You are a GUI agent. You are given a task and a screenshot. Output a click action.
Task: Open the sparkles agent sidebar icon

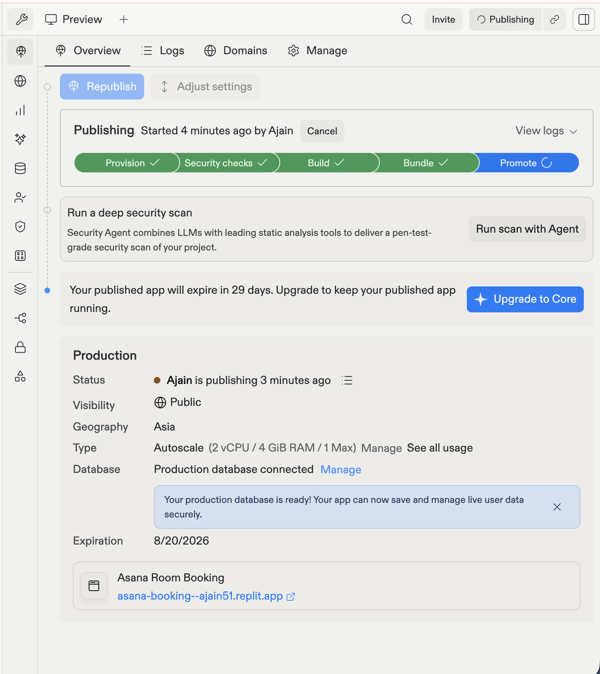[x=20, y=139]
